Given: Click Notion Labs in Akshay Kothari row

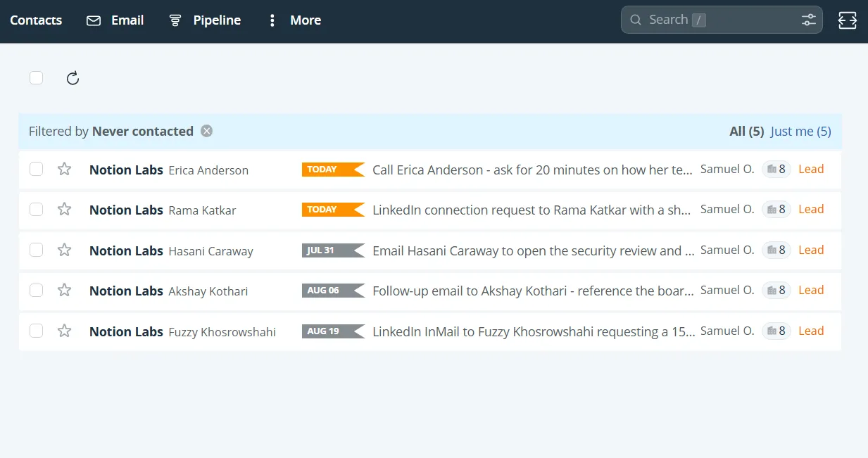Looking at the screenshot, I should click(126, 291).
